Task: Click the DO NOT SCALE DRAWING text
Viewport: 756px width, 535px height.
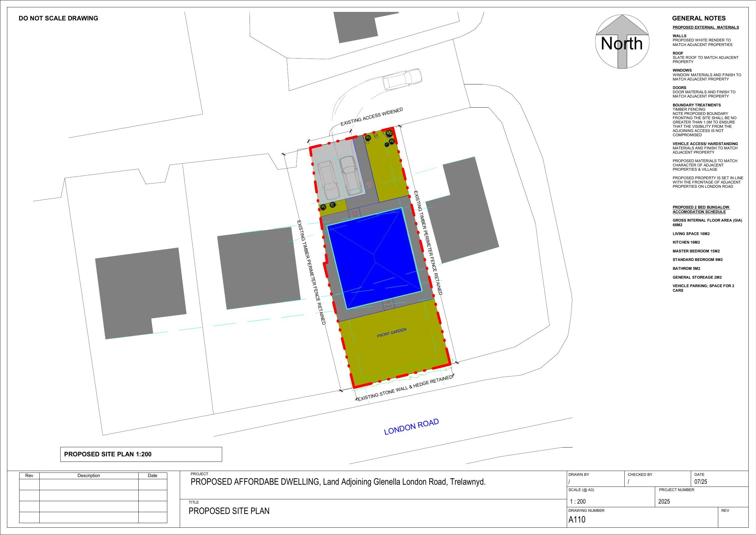Action: 58,19
